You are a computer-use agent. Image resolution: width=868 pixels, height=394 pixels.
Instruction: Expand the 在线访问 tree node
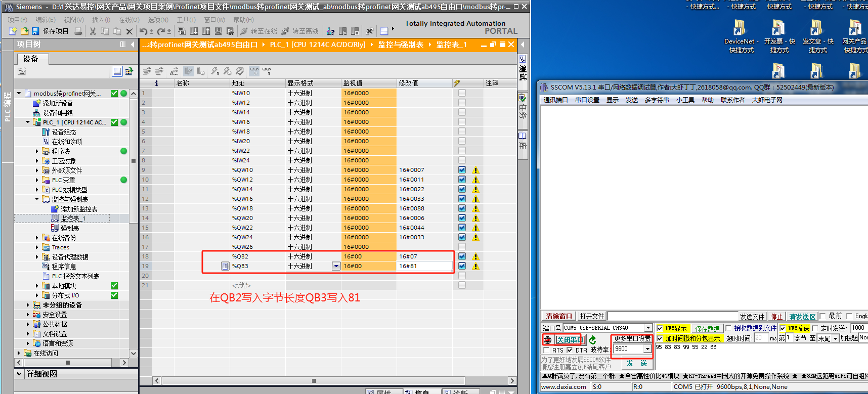click(19, 353)
